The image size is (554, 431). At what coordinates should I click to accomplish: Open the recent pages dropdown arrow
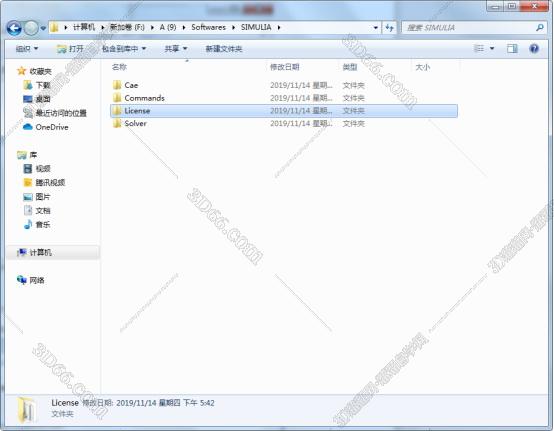click(x=43, y=28)
